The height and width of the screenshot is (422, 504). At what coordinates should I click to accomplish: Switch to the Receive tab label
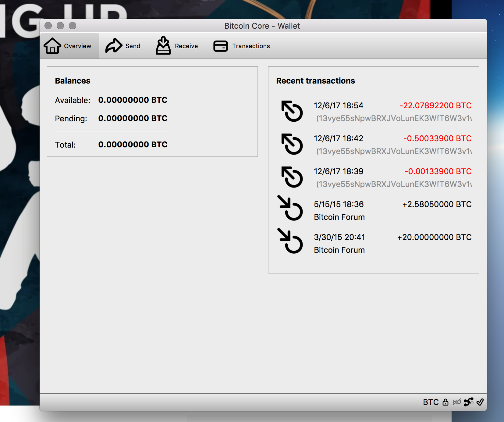click(186, 46)
